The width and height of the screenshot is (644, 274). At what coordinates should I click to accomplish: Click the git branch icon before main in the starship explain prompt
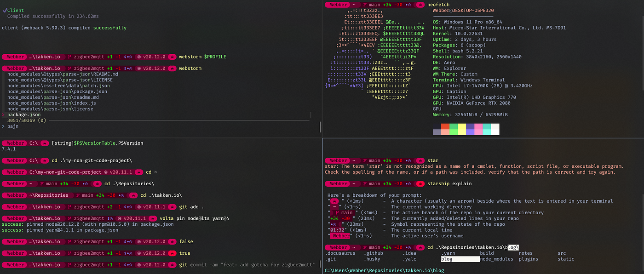(365, 183)
